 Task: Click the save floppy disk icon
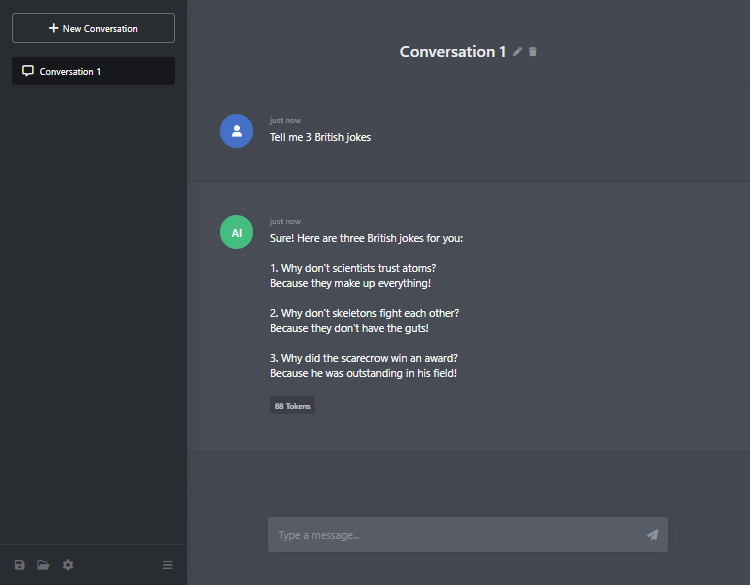click(x=20, y=565)
